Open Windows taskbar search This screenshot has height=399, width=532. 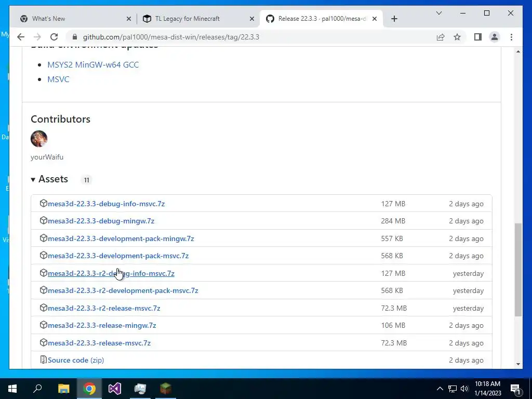[x=37, y=389]
